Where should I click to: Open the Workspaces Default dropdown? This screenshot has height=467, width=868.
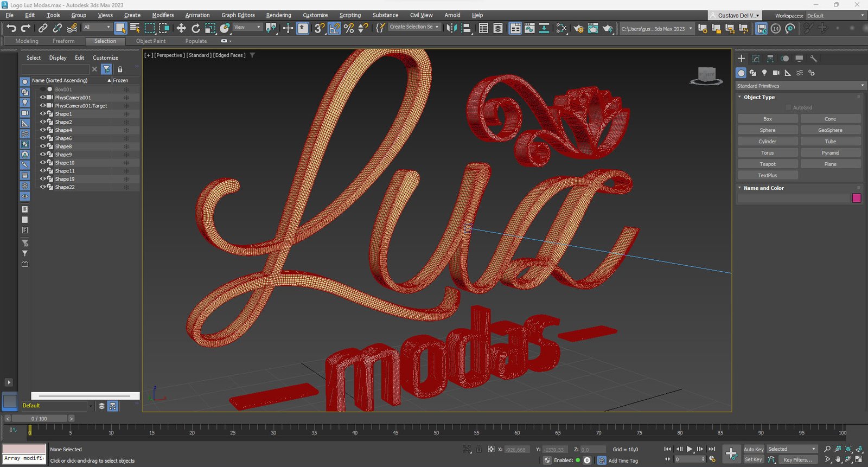point(835,16)
